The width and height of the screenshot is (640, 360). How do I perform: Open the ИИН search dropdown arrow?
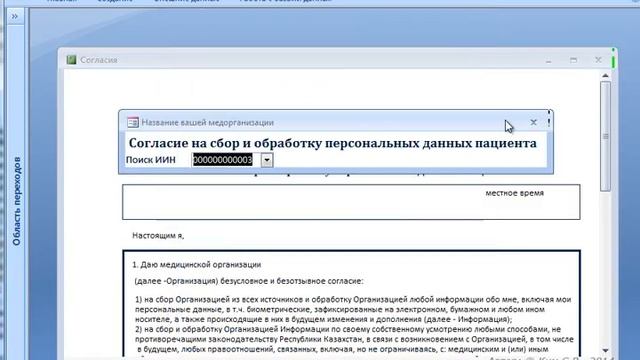267,160
